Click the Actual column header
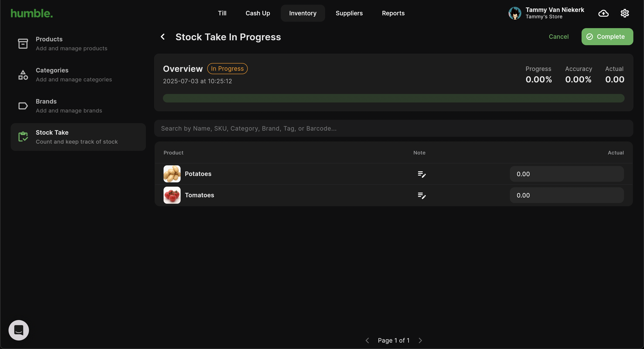Viewport: 644px width, 349px height. click(616, 153)
